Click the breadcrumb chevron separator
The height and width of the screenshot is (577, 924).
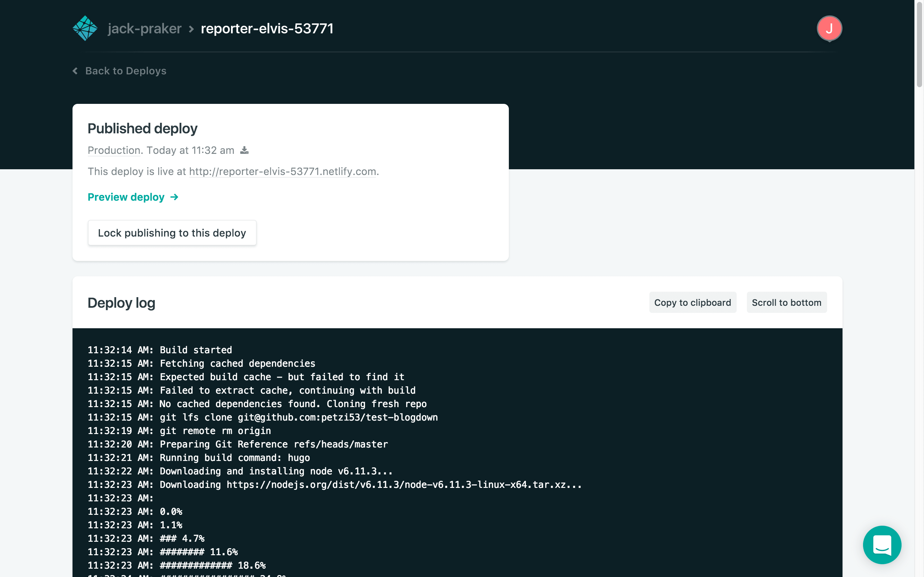[x=191, y=29]
